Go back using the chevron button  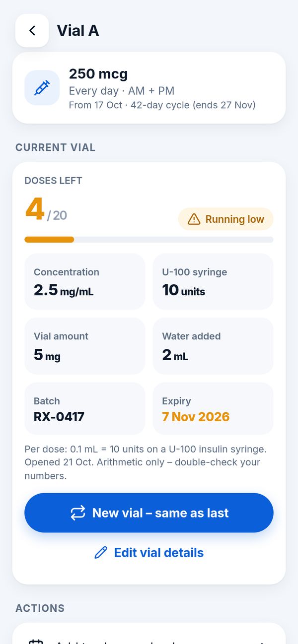pos(32,30)
